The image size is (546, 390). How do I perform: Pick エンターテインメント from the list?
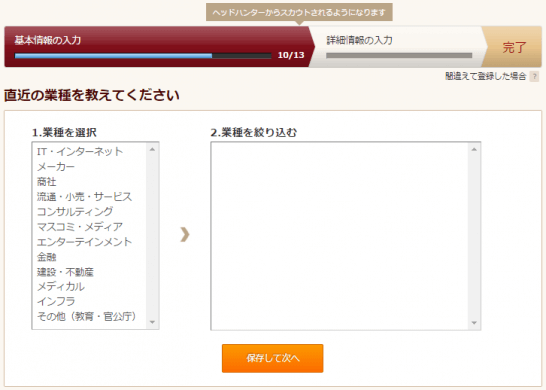(84, 242)
